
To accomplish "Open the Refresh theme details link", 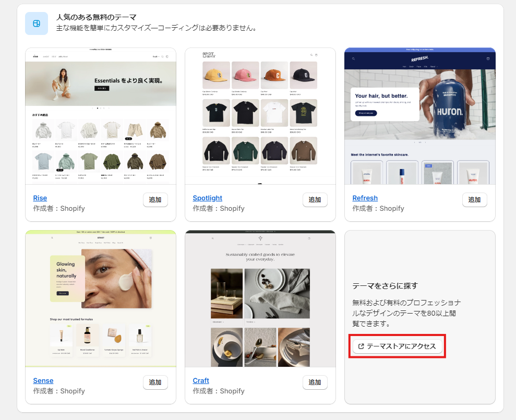I will point(365,198).
